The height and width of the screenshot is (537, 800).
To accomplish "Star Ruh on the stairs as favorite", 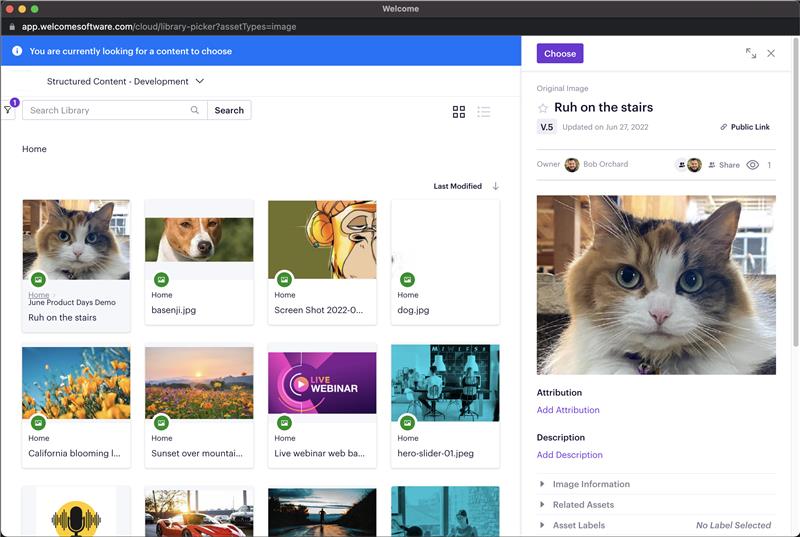I will pos(543,108).
